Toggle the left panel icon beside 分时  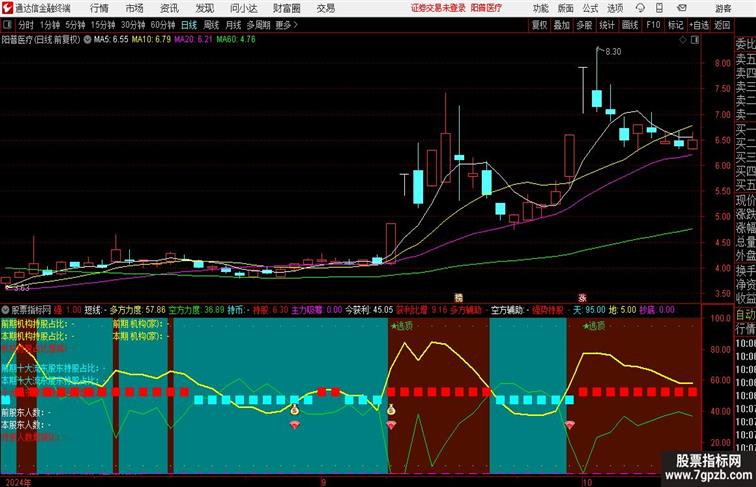7,25
